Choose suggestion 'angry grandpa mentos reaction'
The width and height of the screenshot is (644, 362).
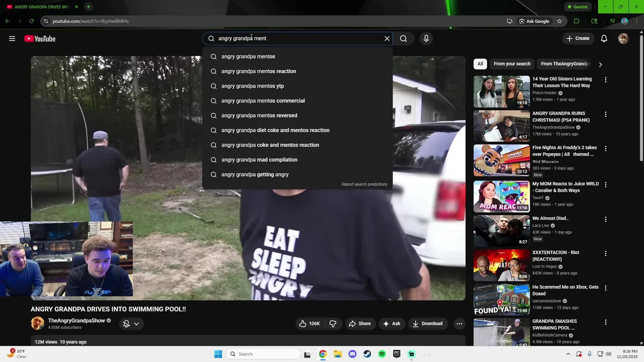(297, 71)
